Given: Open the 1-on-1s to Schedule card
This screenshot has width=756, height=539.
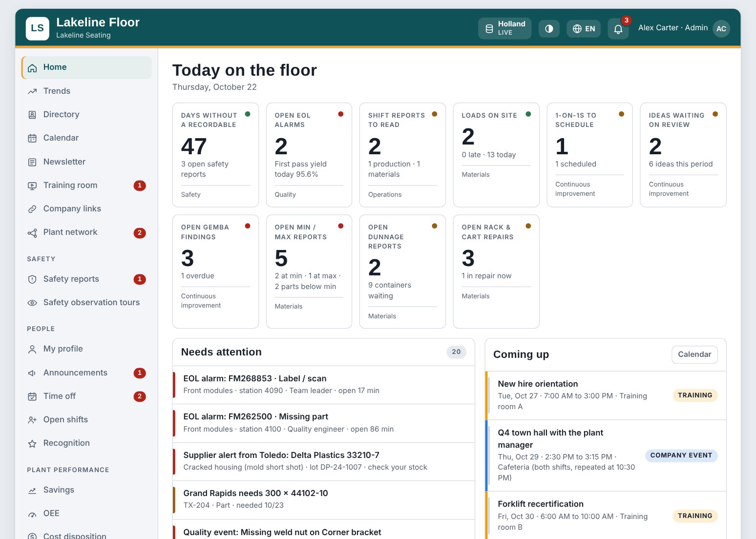Looking at the screenshot, I should (590, 155).
